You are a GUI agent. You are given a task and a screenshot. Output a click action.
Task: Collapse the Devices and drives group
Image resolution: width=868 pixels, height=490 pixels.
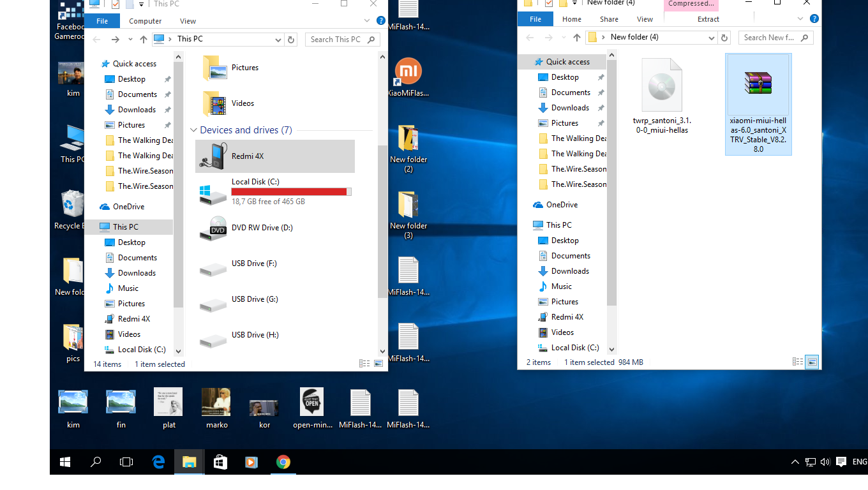click(x=193, y=130)
